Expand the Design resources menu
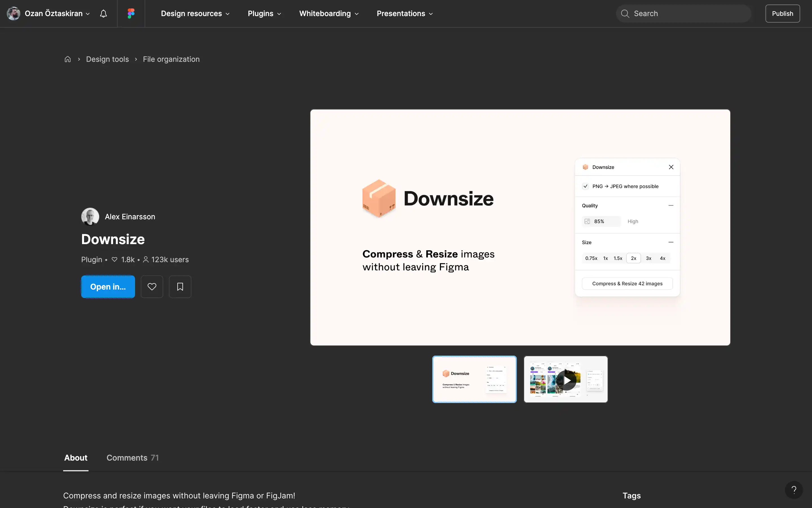The height and width of the screenshot is (508, 812). [195, 14]
